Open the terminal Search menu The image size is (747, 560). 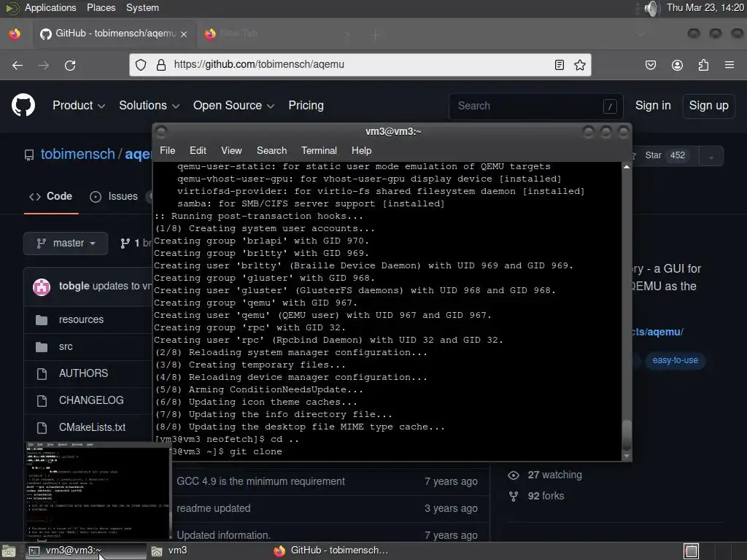[x=271, y=150]
